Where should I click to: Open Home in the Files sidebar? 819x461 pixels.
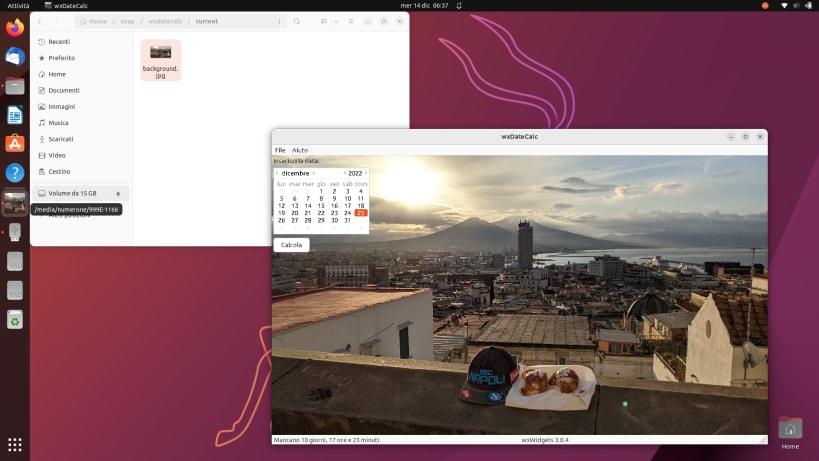point(81,74)
